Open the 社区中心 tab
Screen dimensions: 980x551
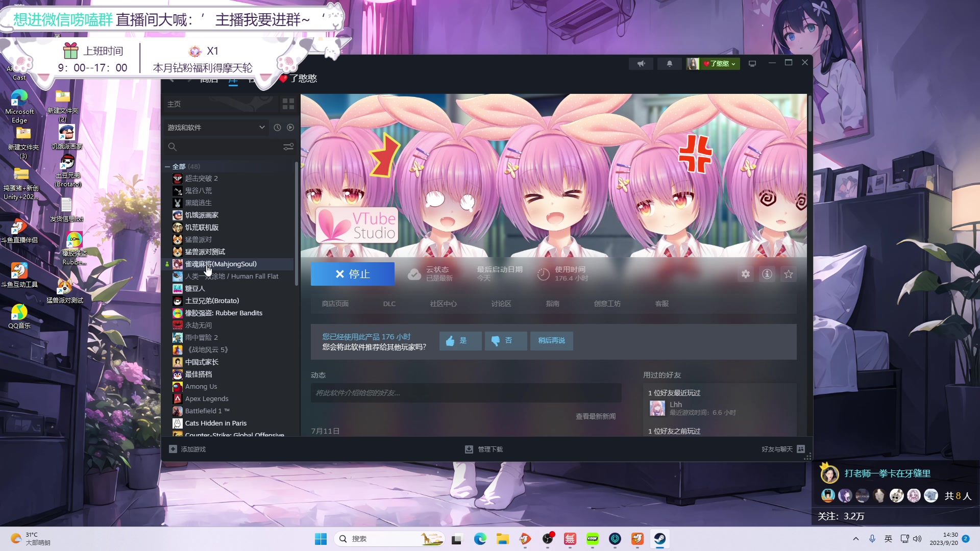click(x=443, y=304)
